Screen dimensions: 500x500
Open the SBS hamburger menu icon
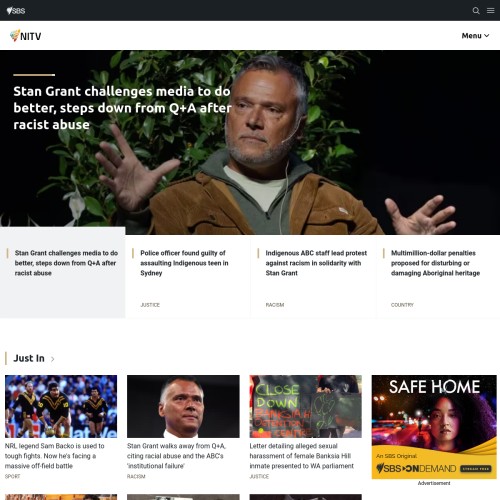coord(490,11)
